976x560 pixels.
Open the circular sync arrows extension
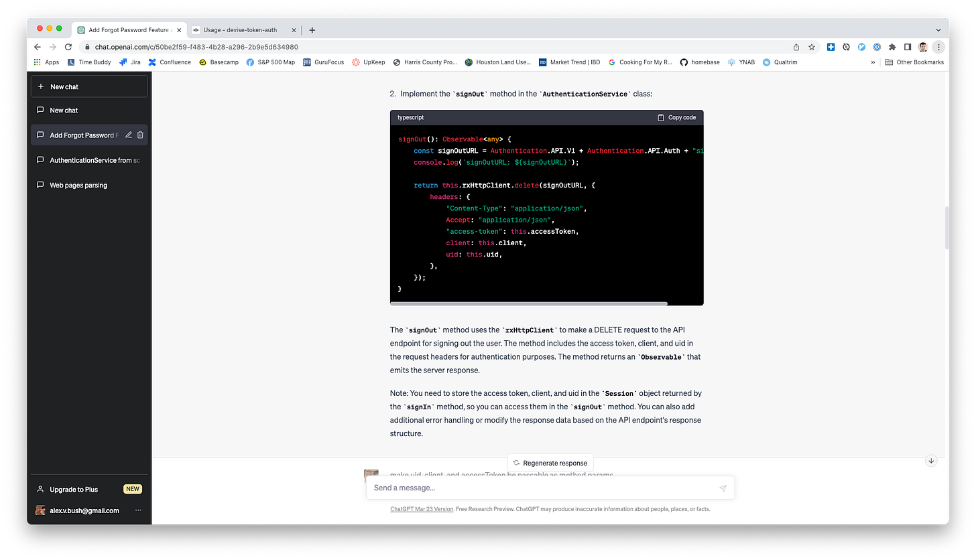tap(847, 47)
